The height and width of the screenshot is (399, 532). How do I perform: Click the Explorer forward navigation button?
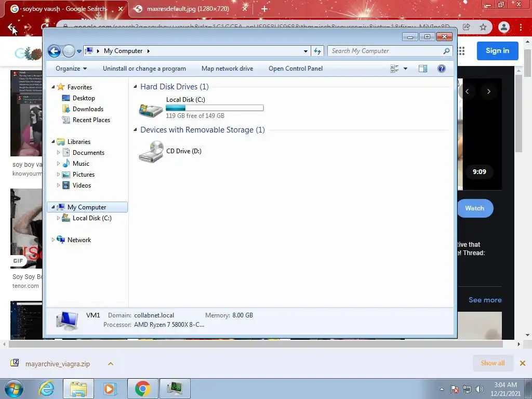pyautogui.click(x=69, y=51)
